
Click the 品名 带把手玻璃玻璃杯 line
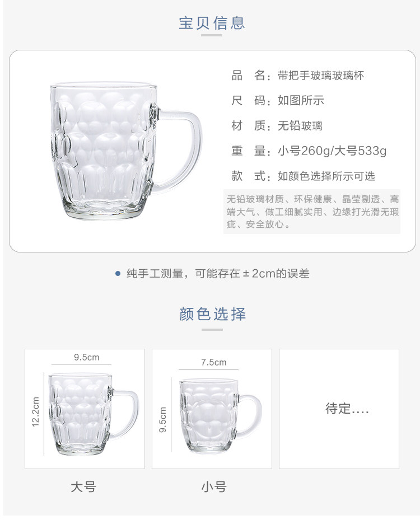[x=297, y=76]
